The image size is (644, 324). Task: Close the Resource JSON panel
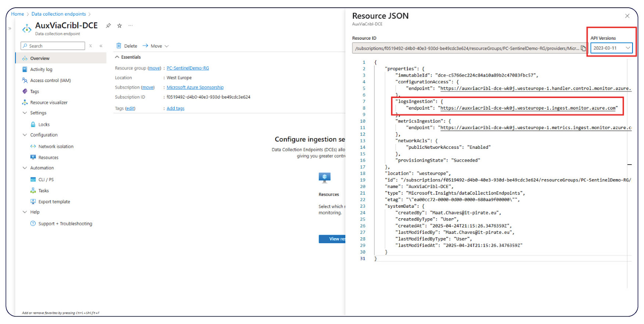pyautogui.click(x=627, y=16)
